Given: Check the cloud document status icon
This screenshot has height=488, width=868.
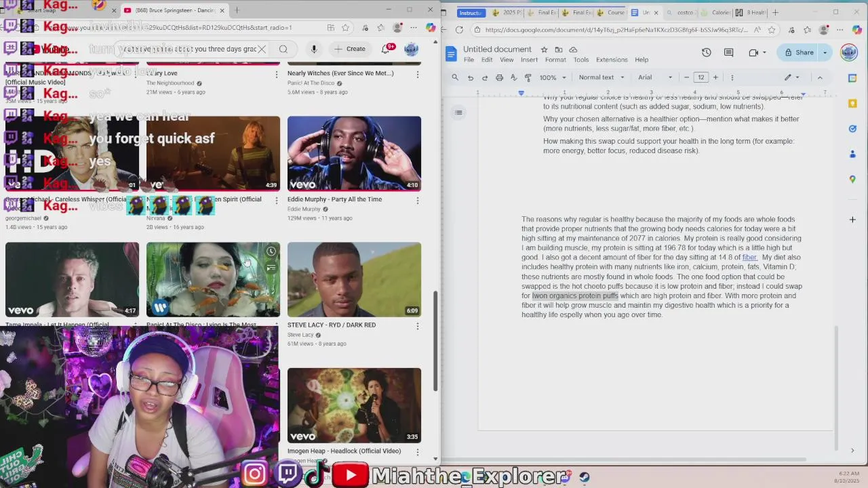Looking at the screenshot, I should [x=573, y=49].
